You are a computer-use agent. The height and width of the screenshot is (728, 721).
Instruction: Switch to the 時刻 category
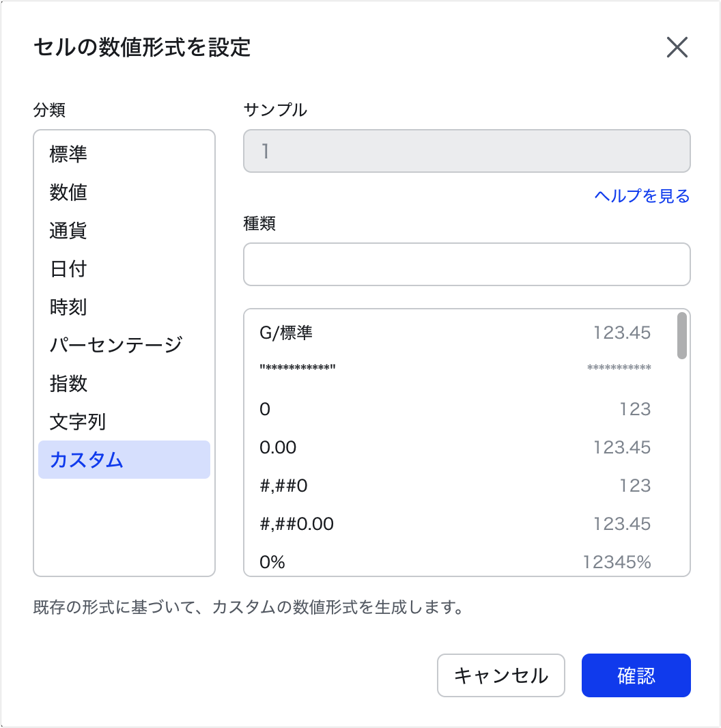124,307
